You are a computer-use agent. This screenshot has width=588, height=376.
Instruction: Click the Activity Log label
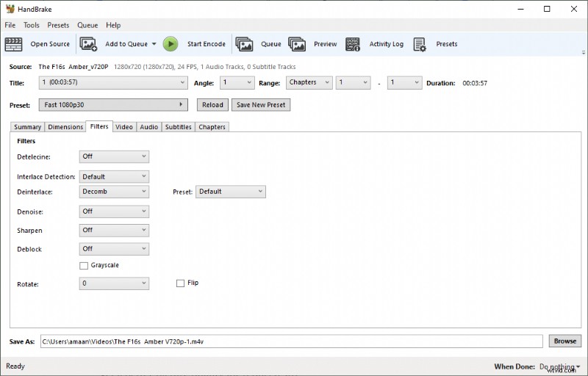pos(387,44)
